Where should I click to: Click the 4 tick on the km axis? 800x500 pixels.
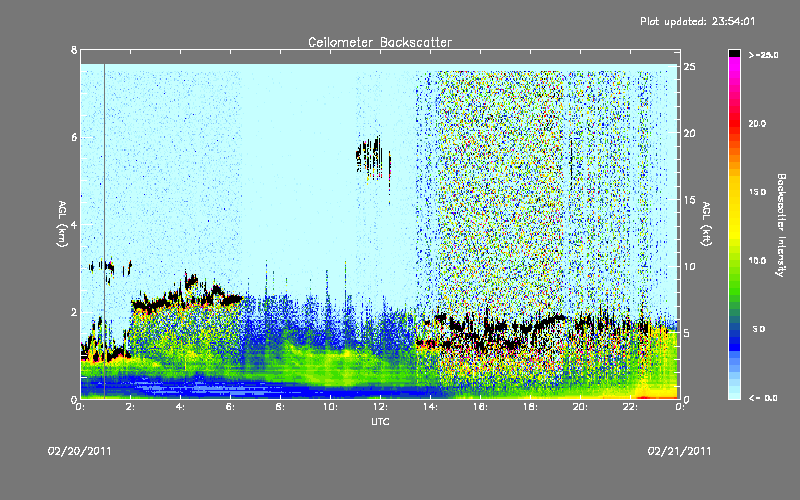coord(74,224)
